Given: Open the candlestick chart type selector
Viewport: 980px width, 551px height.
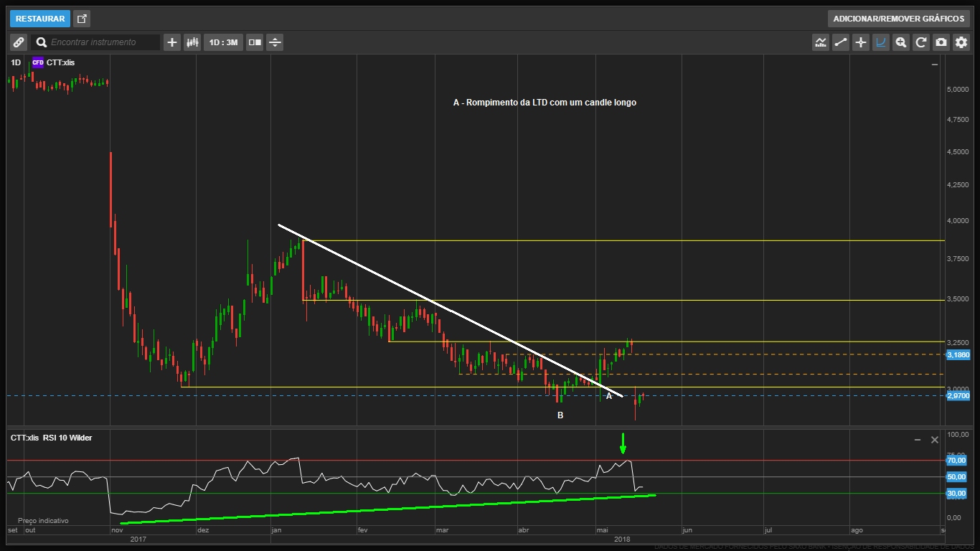Looking at the screenshot, I should (192, 42).
